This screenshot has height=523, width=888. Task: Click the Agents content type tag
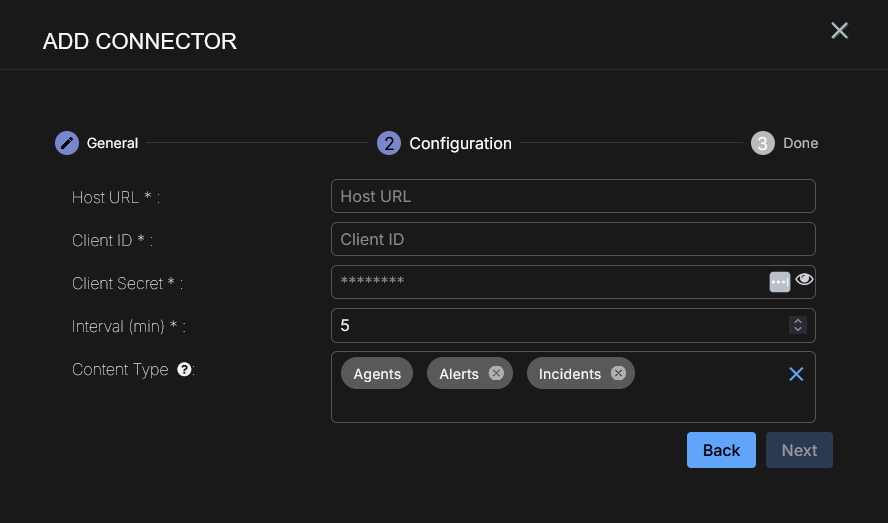click(377, 374)
